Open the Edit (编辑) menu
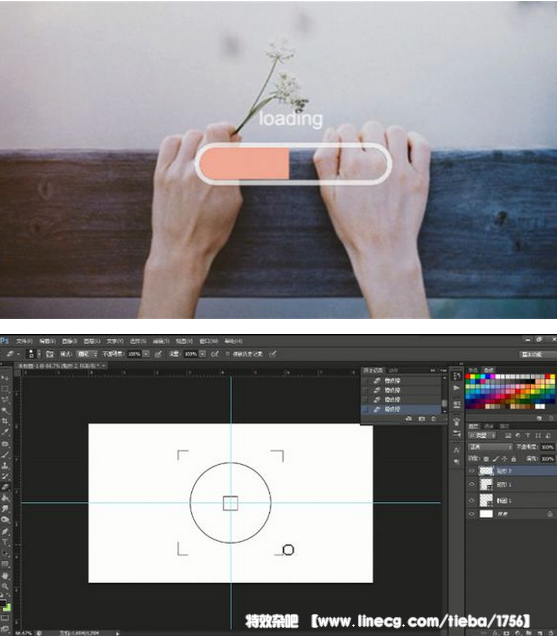 pyautogui.click(x=47, y=341)
